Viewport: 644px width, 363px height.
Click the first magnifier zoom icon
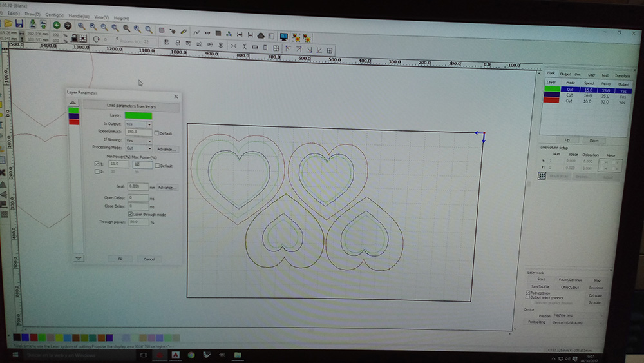pos(81,26)
